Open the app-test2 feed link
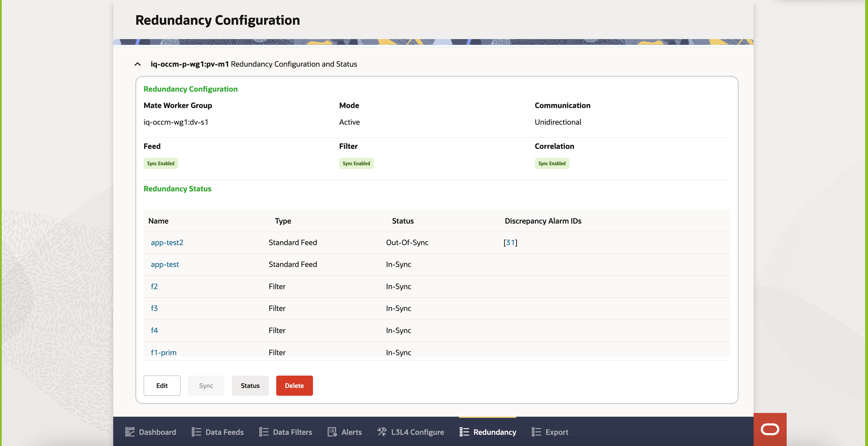This screenshot has width=868, height=446. pos(167,243)
